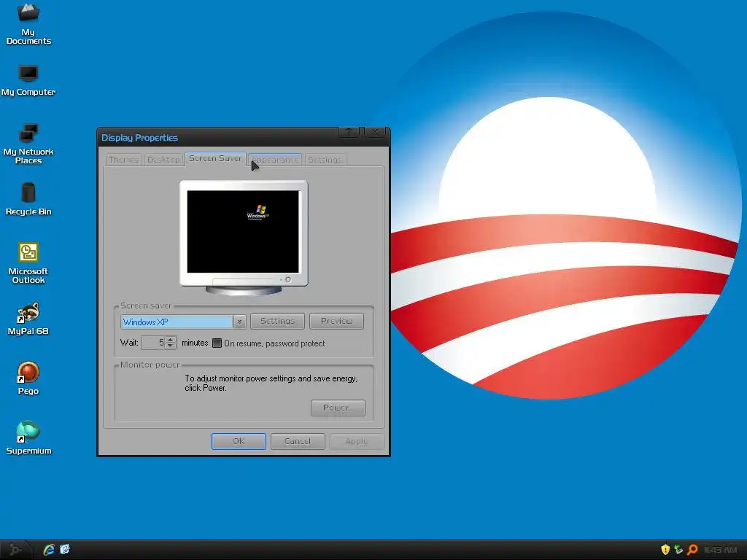Select the MyPal 68 shortcut icon
The image size is (747, 560).
tap(28, 318)
